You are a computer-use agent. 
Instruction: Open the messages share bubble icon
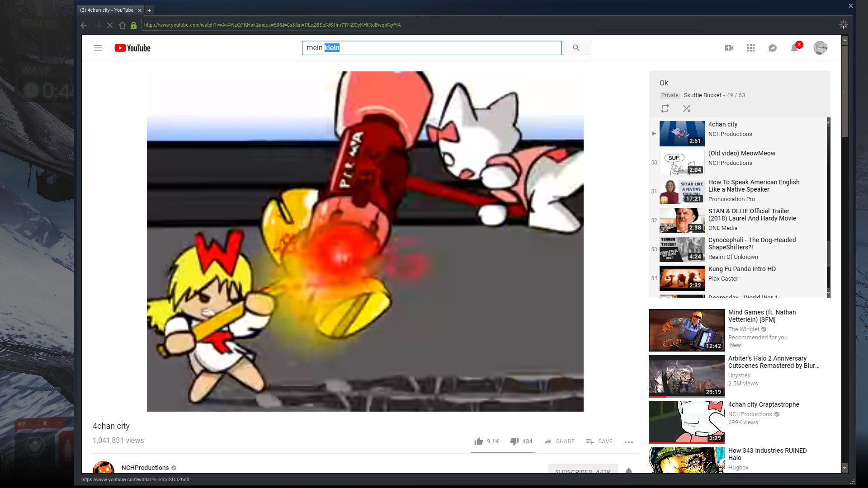[773, 48]
